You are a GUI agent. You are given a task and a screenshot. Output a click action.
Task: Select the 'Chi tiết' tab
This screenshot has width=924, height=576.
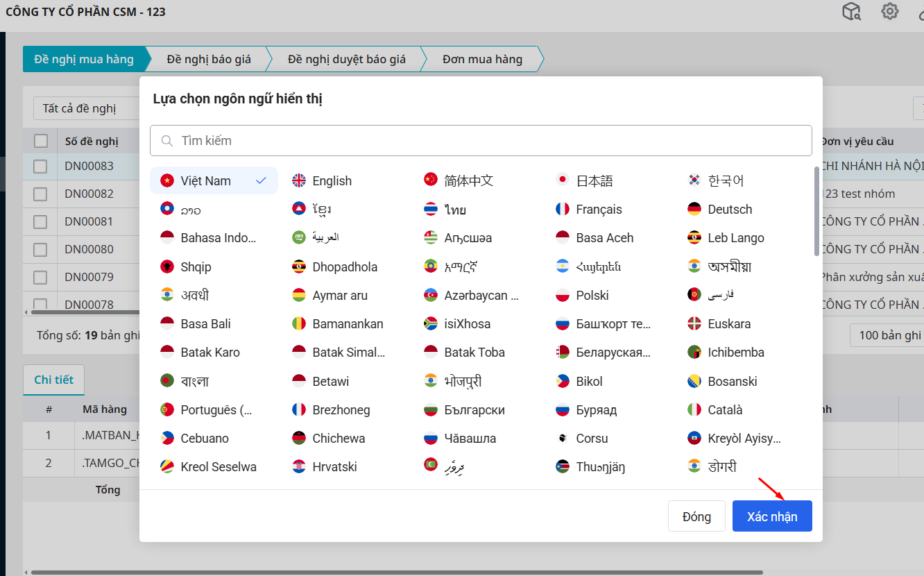click(x=53, y=380)
